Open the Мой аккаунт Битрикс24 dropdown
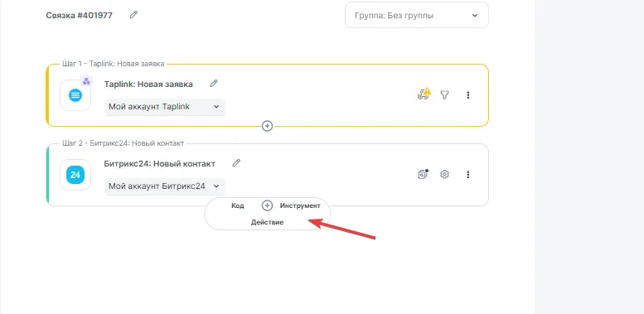The image size is (644, 314). tap(164, 186)
